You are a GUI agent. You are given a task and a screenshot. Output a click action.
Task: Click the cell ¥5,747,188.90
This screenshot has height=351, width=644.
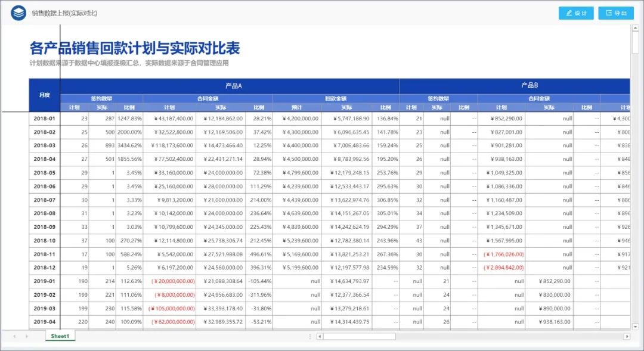pyautogui.click(x=346, y=118)
